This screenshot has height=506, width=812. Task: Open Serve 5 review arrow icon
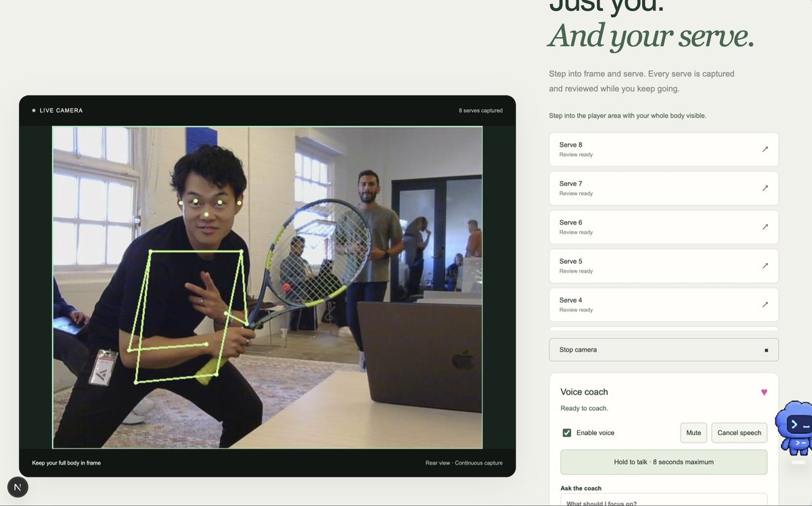(765, 266)
